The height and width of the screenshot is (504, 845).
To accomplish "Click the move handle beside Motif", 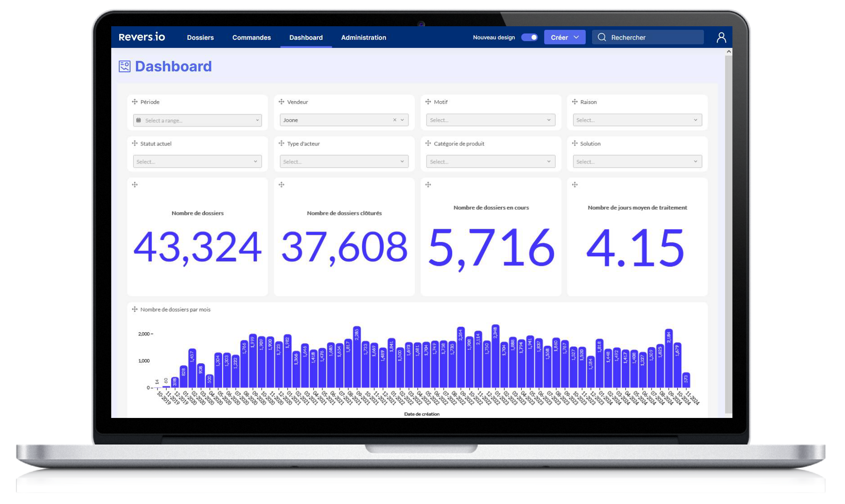I will coord(428,102).
